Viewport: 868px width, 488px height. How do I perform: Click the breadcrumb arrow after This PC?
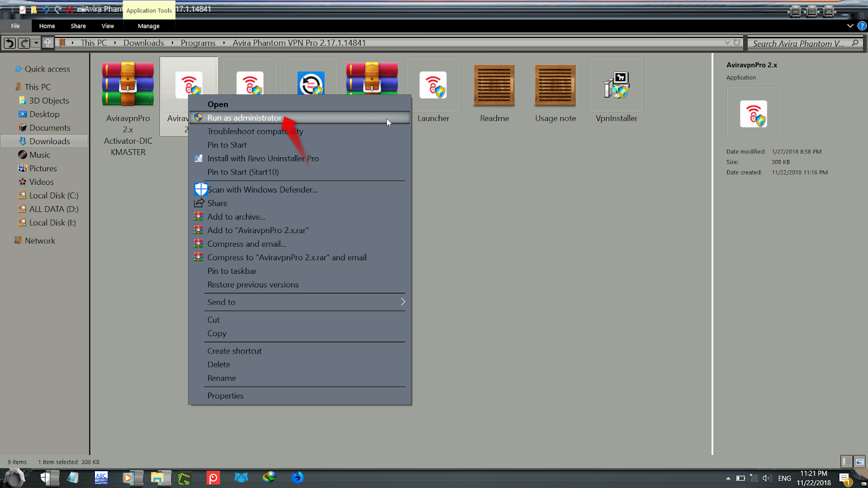pyautogui.click(x=115, y=43)
